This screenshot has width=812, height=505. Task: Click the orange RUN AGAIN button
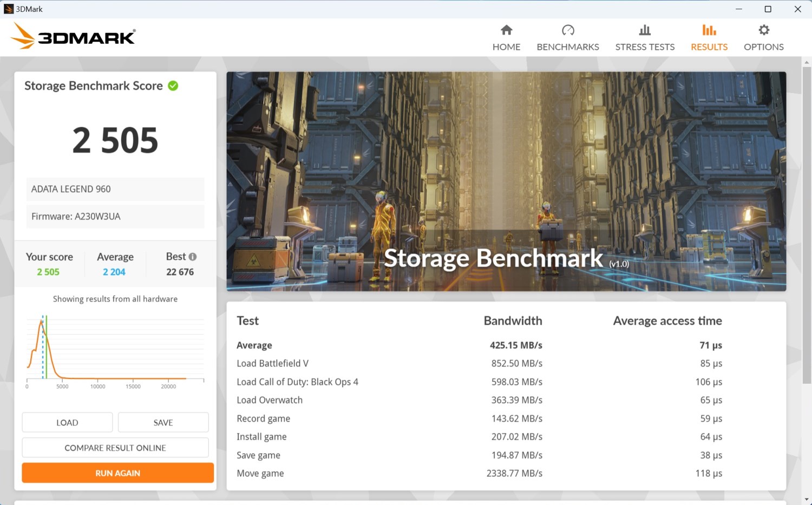(117, 473)
